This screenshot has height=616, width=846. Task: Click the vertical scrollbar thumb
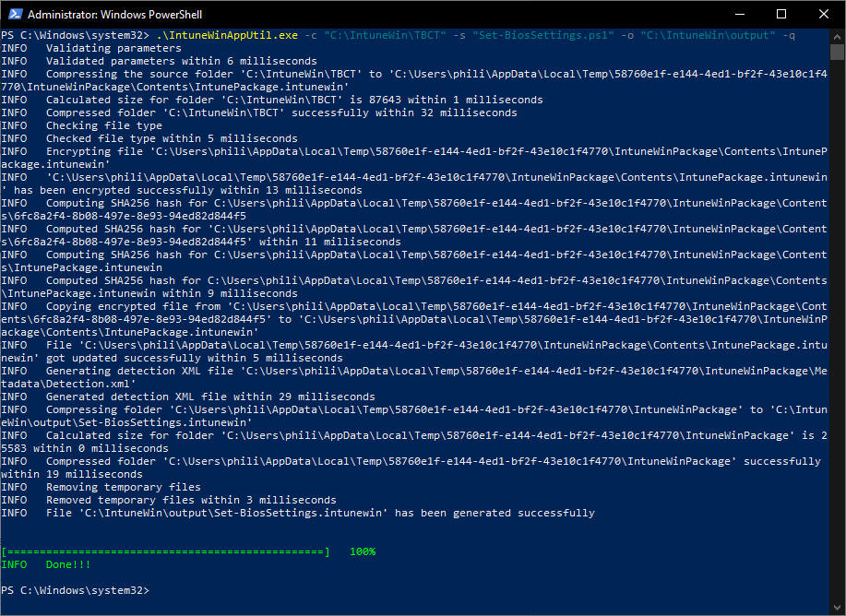pyautogui.click(x=837, y=53)
